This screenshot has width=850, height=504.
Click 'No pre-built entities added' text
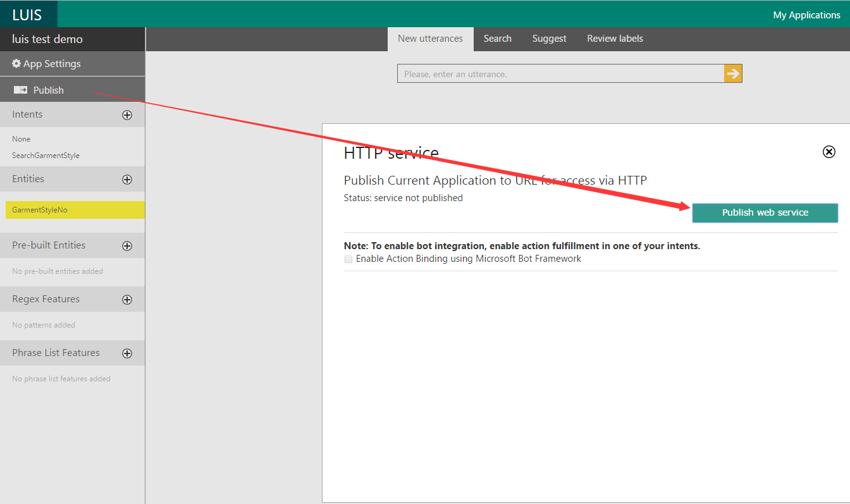[x=58, y=271]
